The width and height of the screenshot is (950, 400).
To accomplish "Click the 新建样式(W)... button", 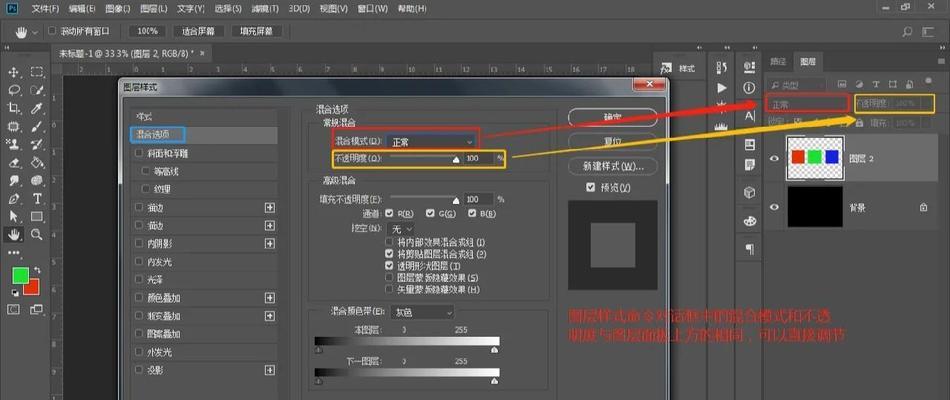I will (x=613, y=165).
